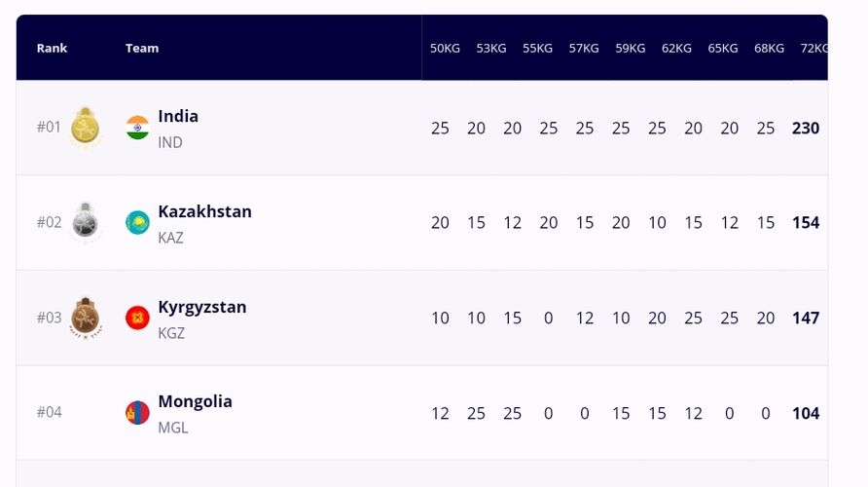
Task: Click the Mongolia flag icon
Action: click(x=137, y=413)
